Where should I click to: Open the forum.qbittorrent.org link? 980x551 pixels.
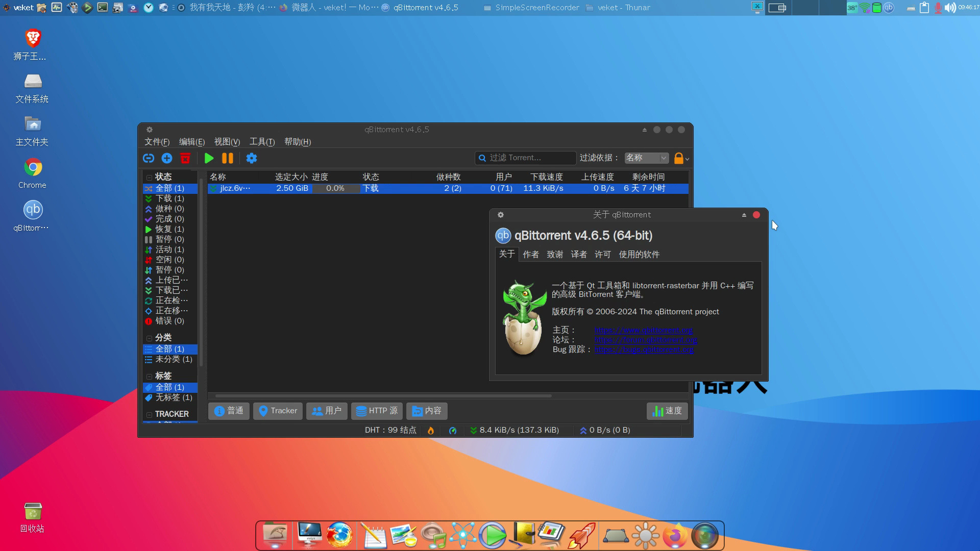point(646,340)
